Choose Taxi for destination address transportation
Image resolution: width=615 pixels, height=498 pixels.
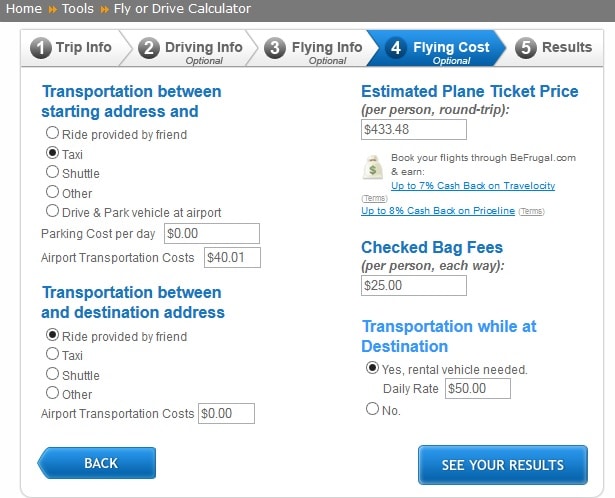(x=52, y=354)
